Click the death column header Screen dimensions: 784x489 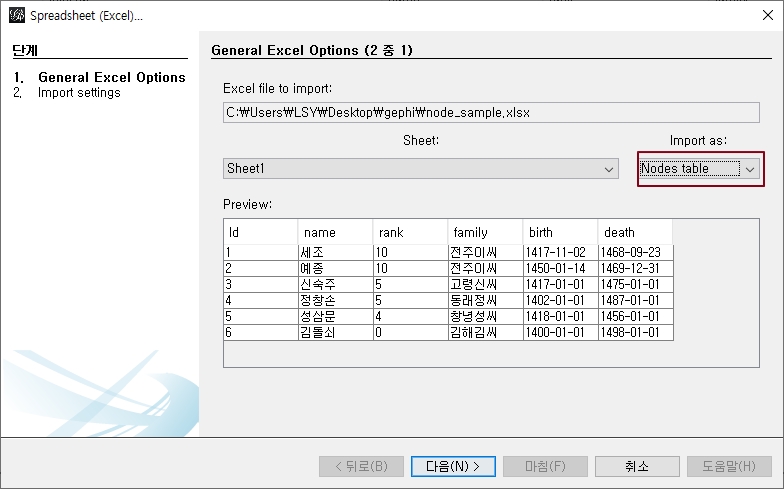coord(635,232)
